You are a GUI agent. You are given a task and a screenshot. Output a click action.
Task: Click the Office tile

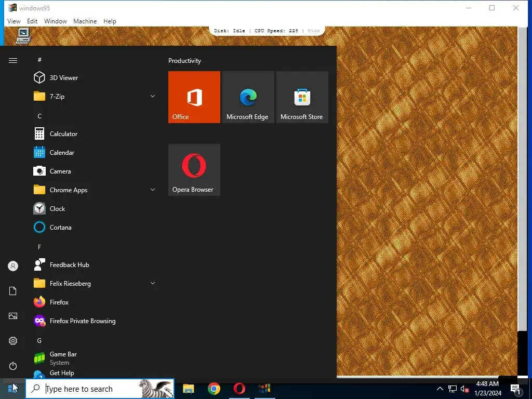tap(194, 97)
